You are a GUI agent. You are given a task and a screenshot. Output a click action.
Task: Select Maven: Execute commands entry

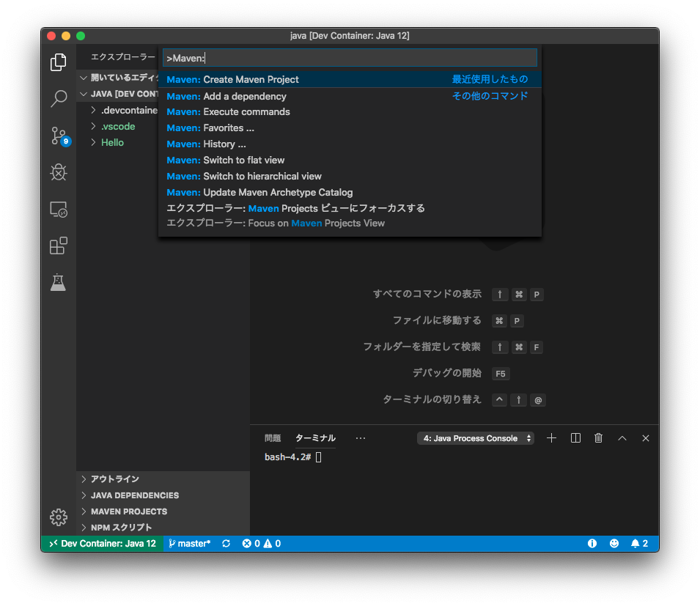click(350, 112)
